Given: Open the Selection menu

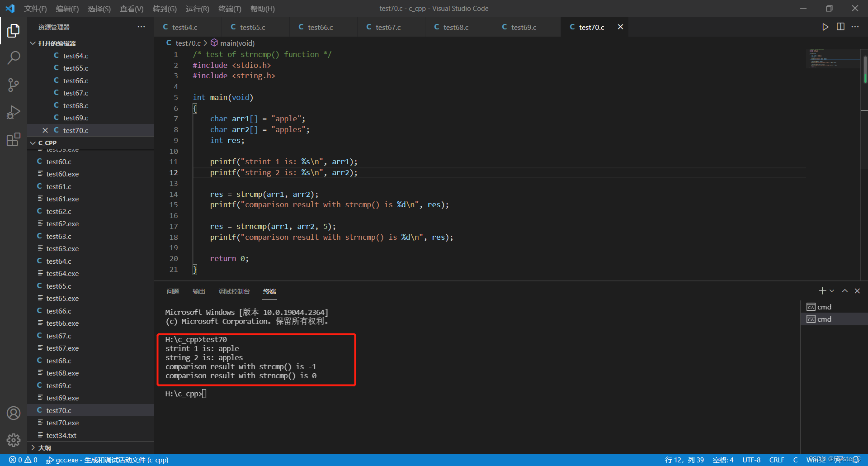Looking at the screenshot, I should [x=99, y=9].
